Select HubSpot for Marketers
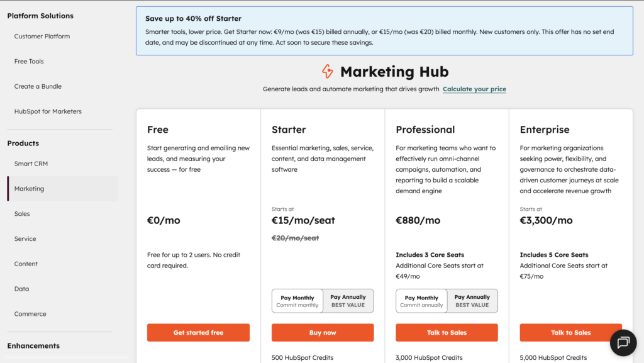The width and height of the screenshot is (644, 363). [x=48, y=111]
